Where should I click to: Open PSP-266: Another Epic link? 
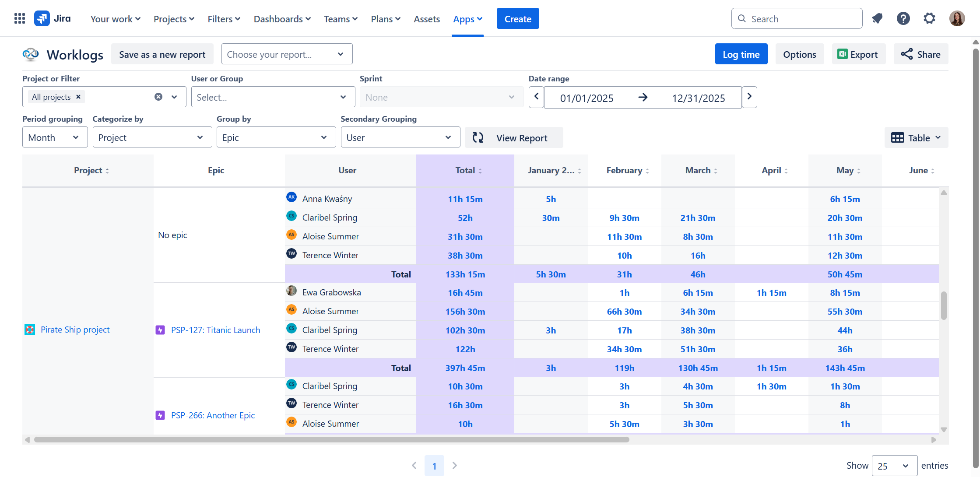click(x=213, y=415)
